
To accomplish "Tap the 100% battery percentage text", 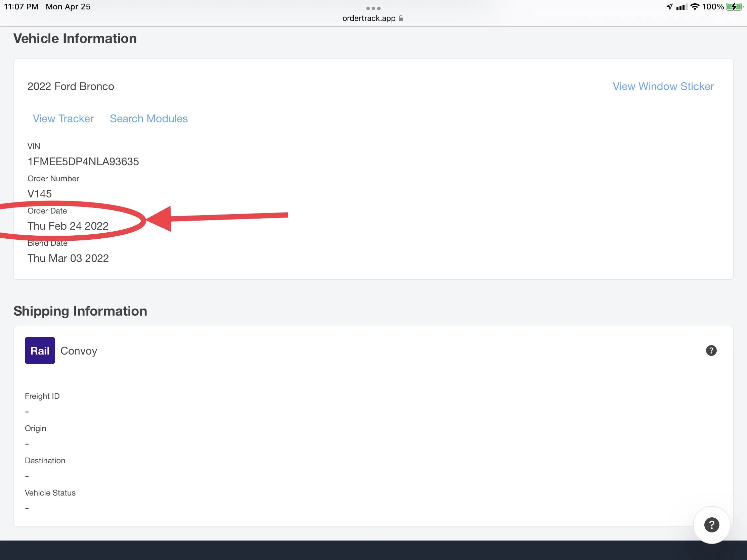I will pyautogui.click(x=713, y=7).
